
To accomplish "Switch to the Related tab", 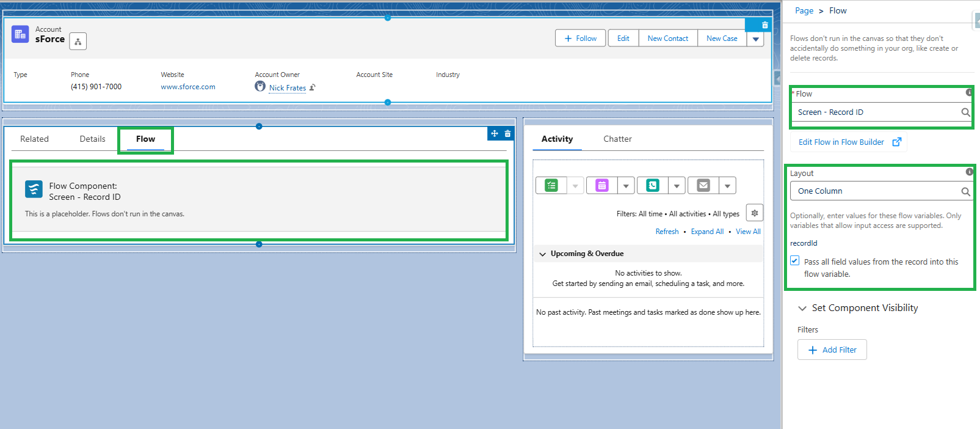I will (x=34, y=139).
